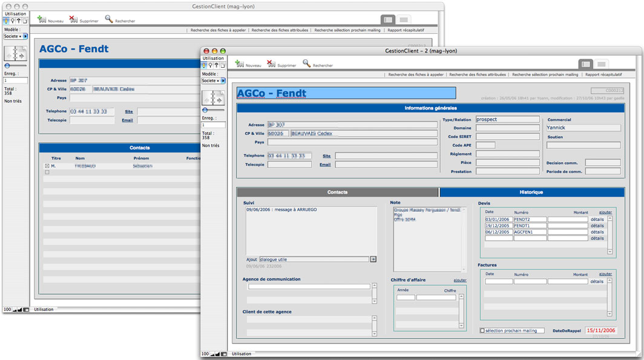Screen dimensions: 644x360
Task: Switch to the Contacts tab in front window
Action: 338,192
